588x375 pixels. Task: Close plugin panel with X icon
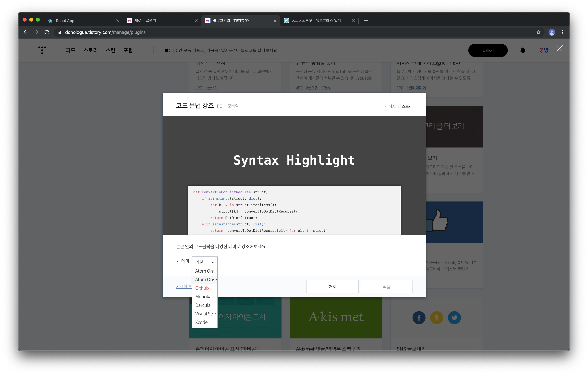tap(559, 48)
